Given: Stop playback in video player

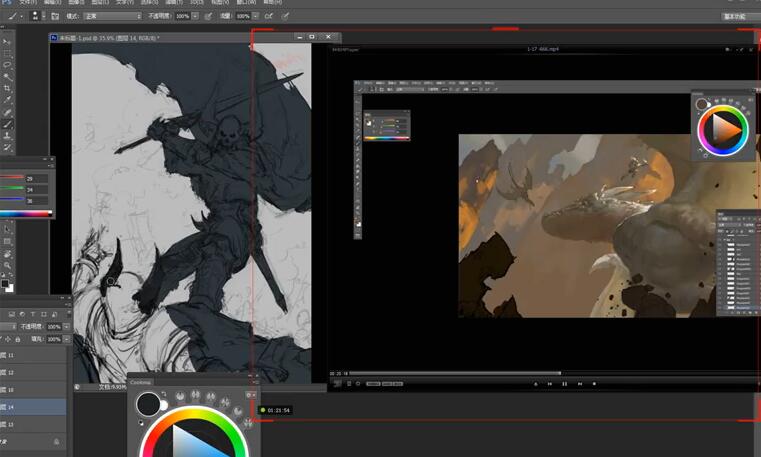Looking at the screenshot, I should (x=594, y=384).
